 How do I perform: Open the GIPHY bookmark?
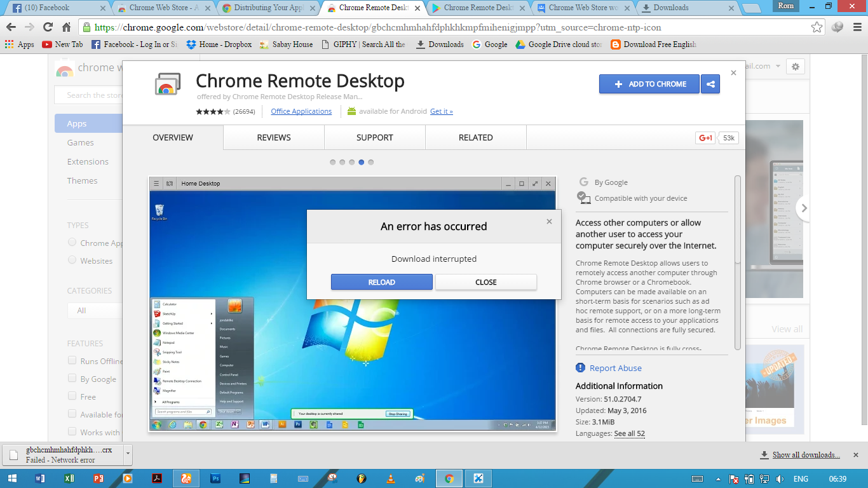(363, 44)
